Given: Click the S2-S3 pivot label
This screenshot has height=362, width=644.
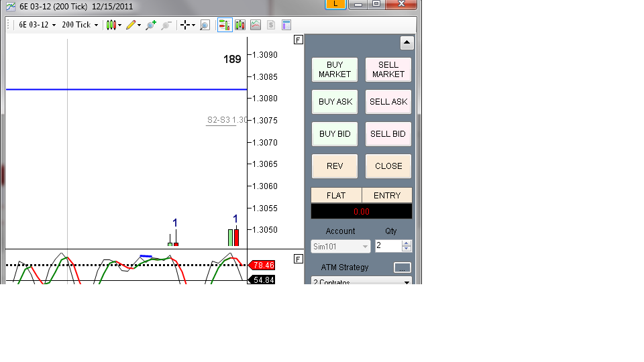Looking at the screenshot, I should [226, 120].
